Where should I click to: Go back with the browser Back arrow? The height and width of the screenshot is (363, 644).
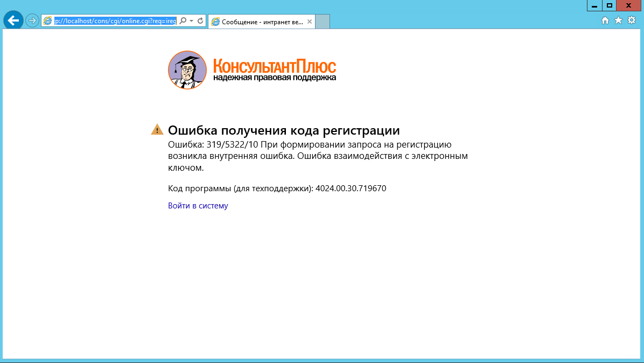tap(13, 20)
